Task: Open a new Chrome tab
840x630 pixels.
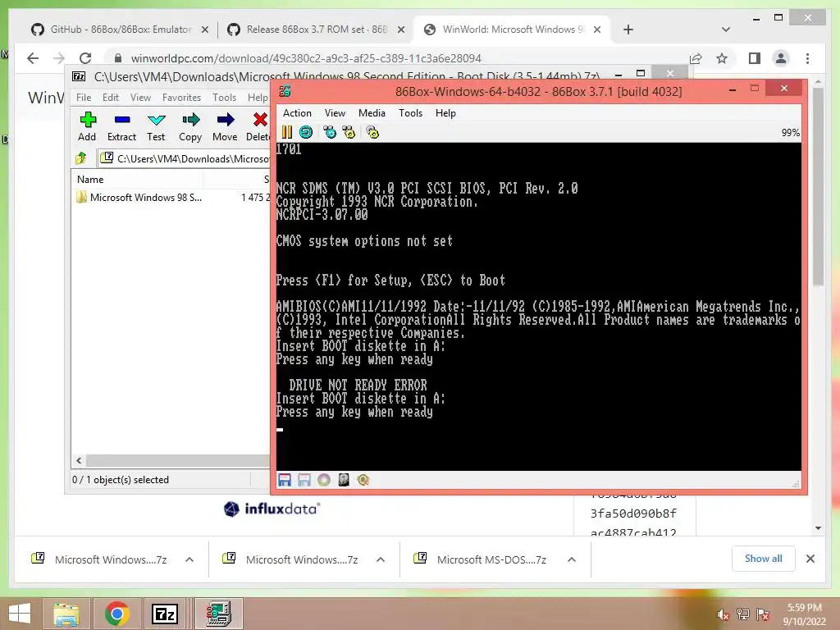Action: click(x=628, y=29)
